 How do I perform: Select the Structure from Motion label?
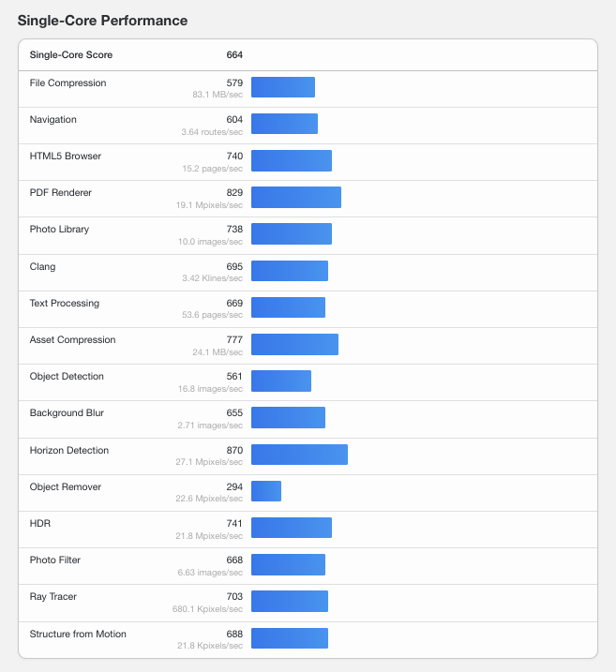78,634
